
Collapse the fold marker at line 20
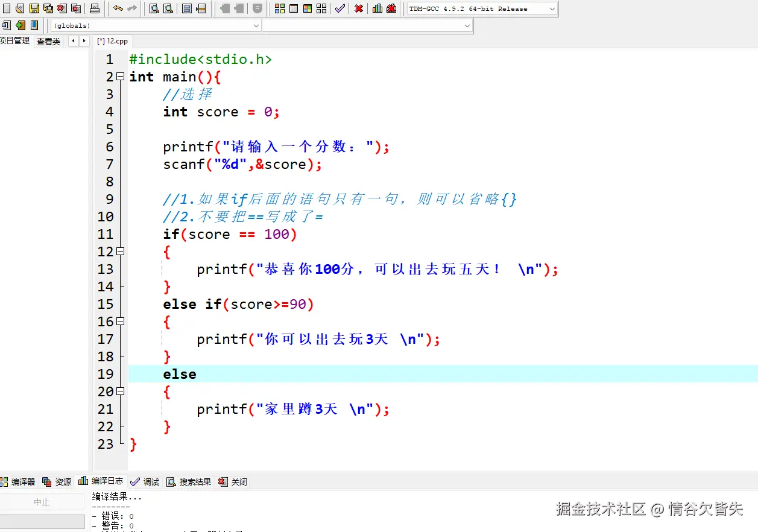(x=120, y=391)
